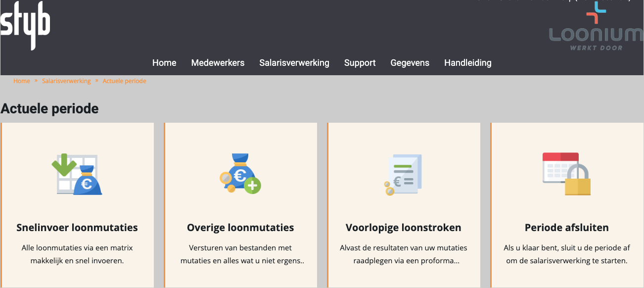Viewport: 644px width, 288px height.
Task: Open the Gegevens menu
Action: (410, 63)
